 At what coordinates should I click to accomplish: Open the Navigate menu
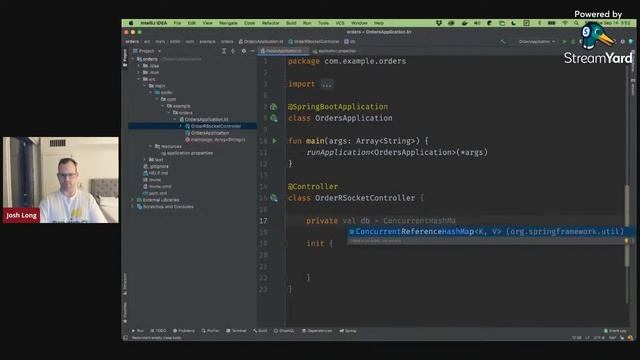tap(228, 23)
